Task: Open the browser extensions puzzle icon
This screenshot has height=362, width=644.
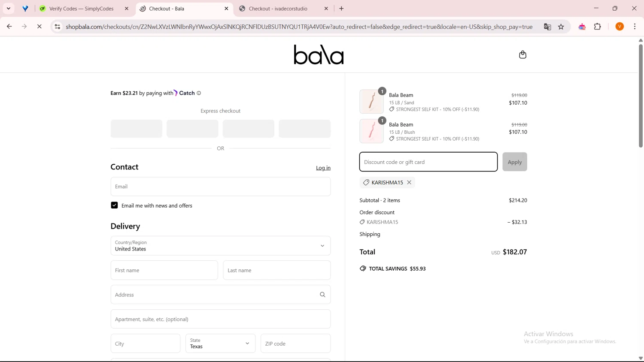Action: tap(598, 27)
